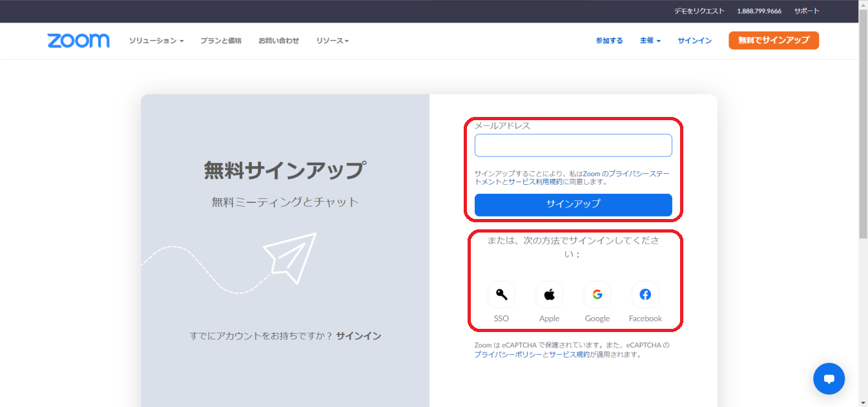Open the サービス利用規約 link under email field
This screenshot has width=868, height=407.
pos(535,182)
